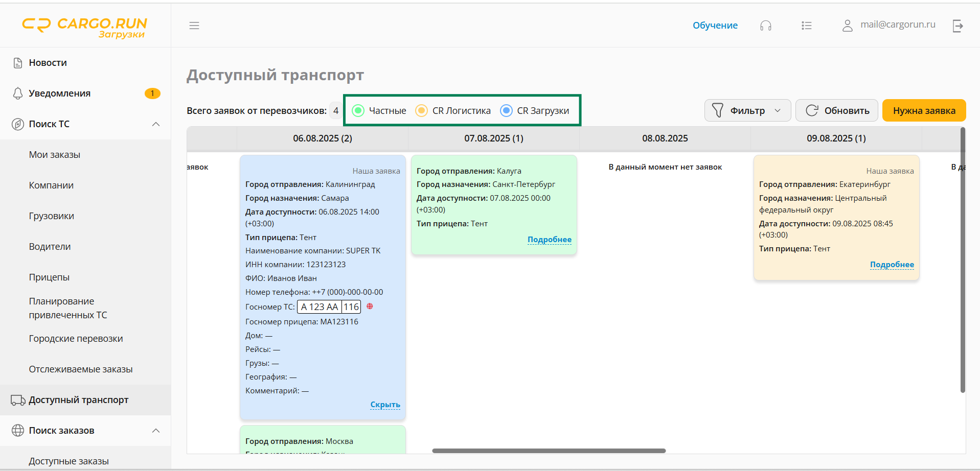Screen dimensions: 980x471
Task: Select the CR Загрузки radio option
Action: [506, 111]
